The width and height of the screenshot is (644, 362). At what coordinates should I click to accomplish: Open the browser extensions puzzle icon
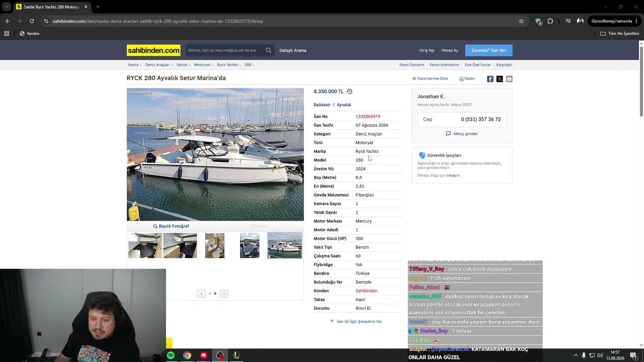coord(550,21)
